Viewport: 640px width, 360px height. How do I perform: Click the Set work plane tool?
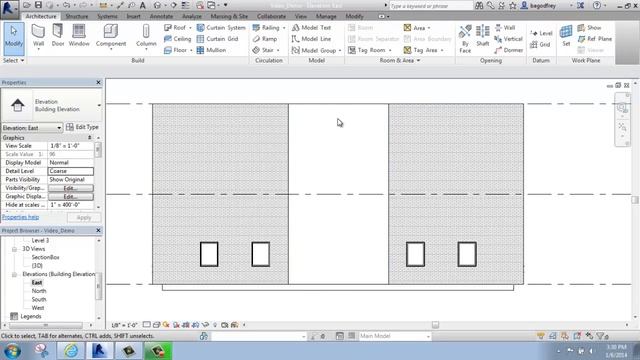566,36
